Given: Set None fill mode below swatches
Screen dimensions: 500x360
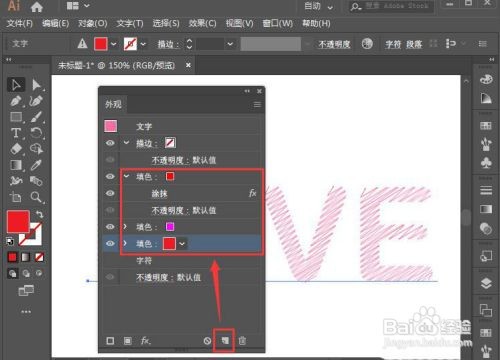Looking at the screenshot, I should pos(39,257).
